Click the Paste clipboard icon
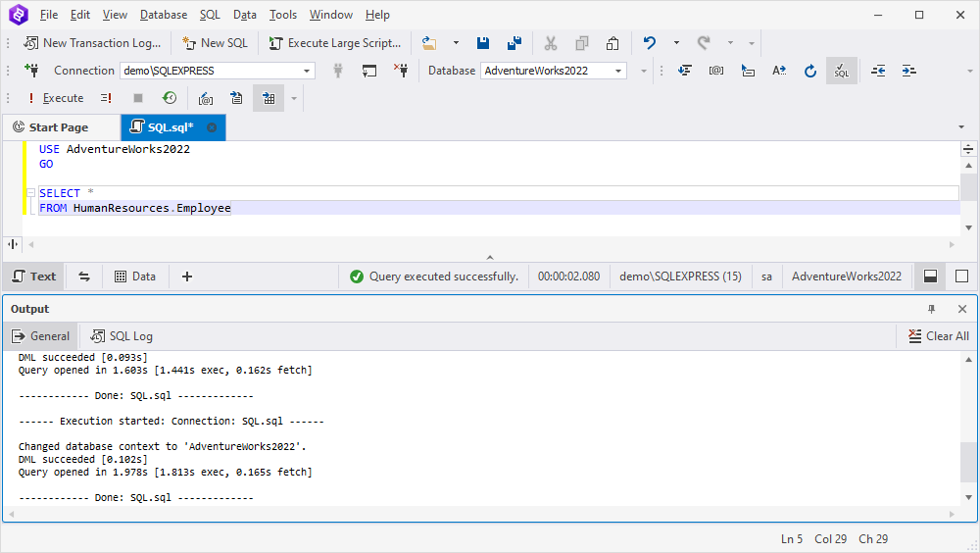The height and width of the screenshot is (553, 980). pos(612,43)
